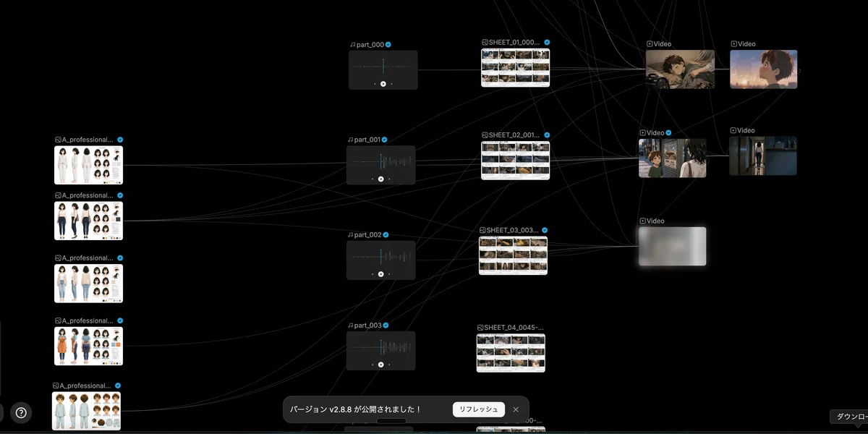Play the part_000 audio clip
Viewport: 868px width, 434px height.
383,84
